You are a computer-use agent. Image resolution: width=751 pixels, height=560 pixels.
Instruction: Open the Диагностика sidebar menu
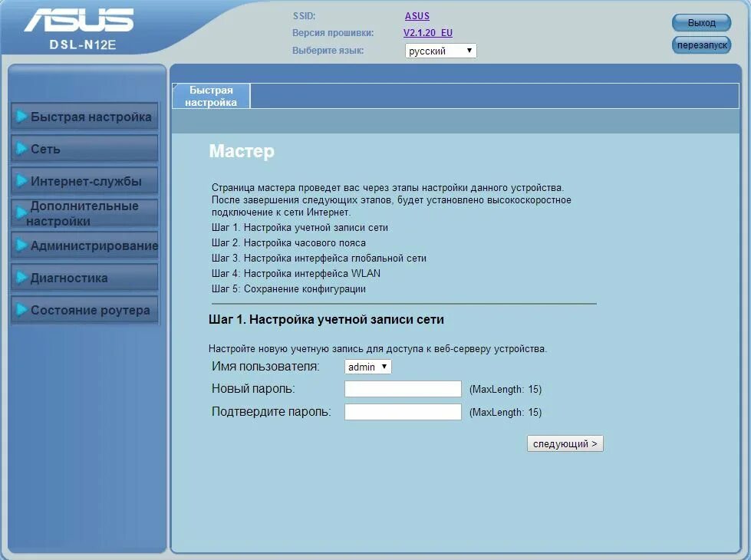(x=85, y=278)
